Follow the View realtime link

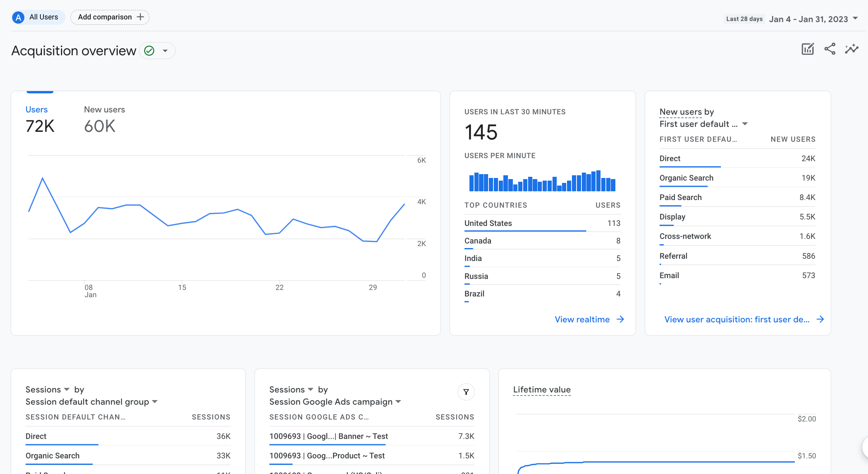pos(582,319)
